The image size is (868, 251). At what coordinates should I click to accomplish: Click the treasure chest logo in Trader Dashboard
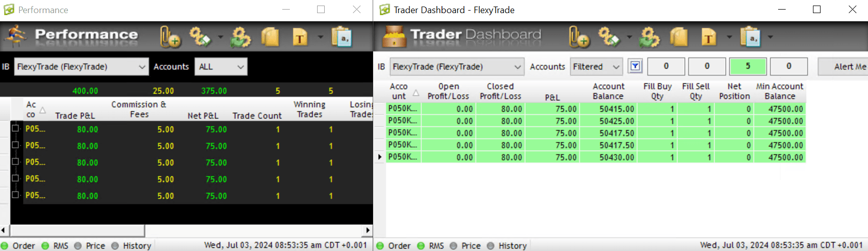[x=394, y=36]
